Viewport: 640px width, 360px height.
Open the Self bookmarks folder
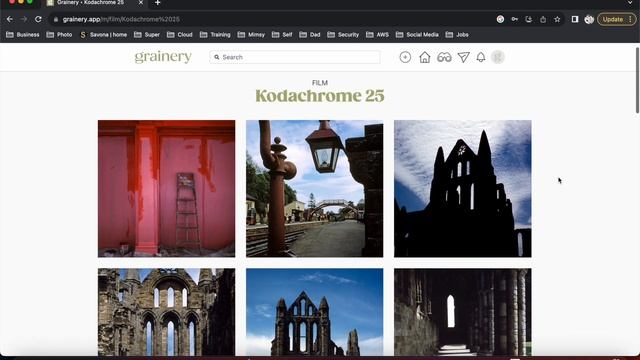[282, 35]
